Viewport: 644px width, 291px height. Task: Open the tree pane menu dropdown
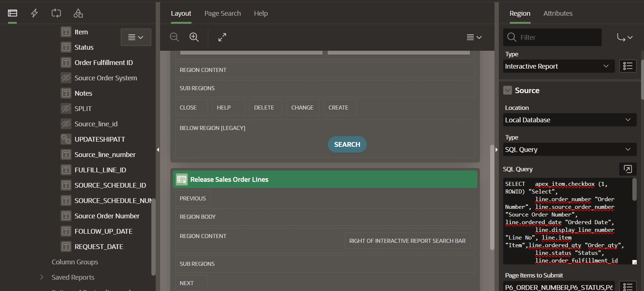coord(136,37)
